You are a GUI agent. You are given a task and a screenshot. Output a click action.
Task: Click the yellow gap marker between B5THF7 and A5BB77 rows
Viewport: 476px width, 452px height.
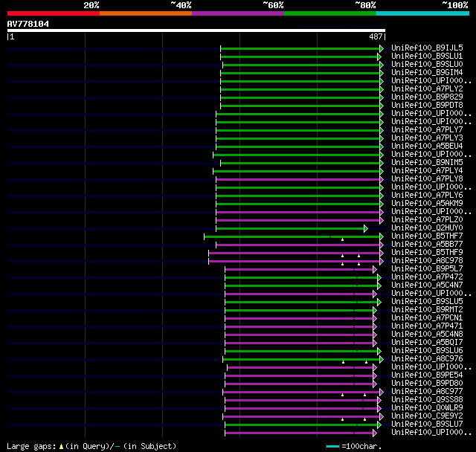tap(342, 239)
